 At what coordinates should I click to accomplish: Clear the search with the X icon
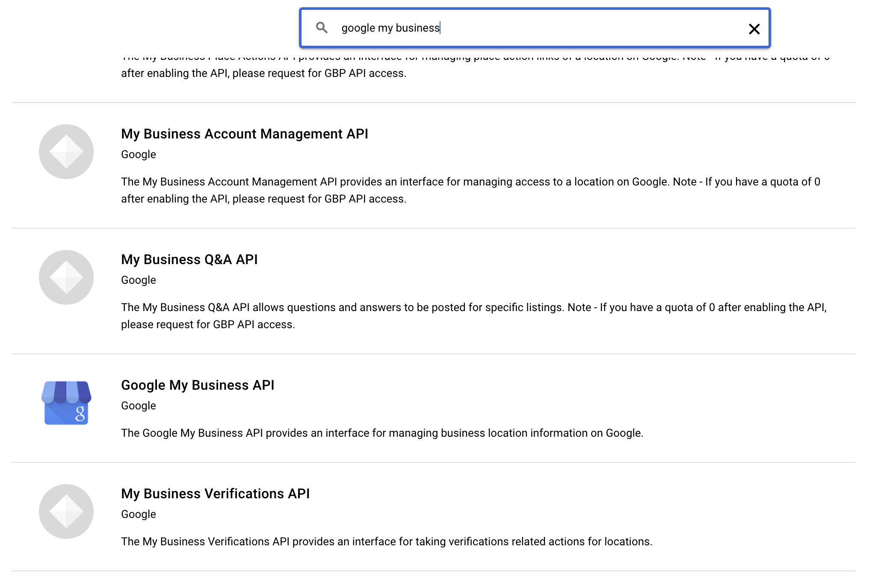(754, 29)
